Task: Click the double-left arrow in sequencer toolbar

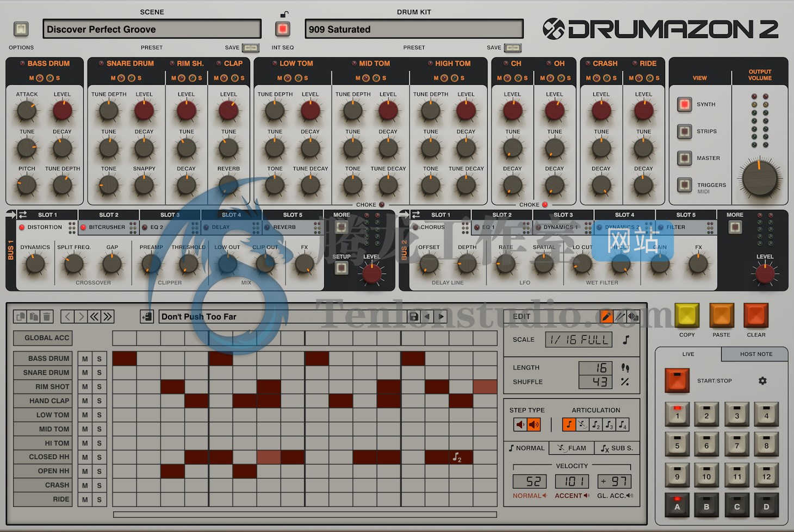Action: tap(94, 316)
